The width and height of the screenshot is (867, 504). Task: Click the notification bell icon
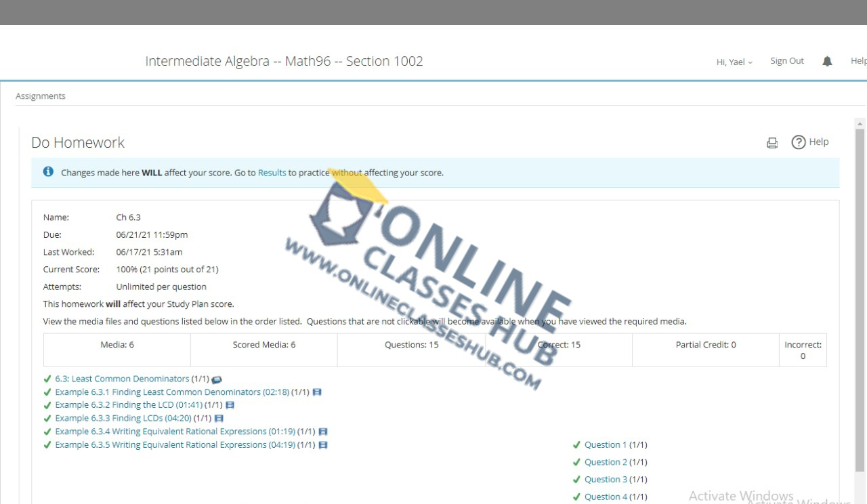pyautogui.click(x=827, y=61)
